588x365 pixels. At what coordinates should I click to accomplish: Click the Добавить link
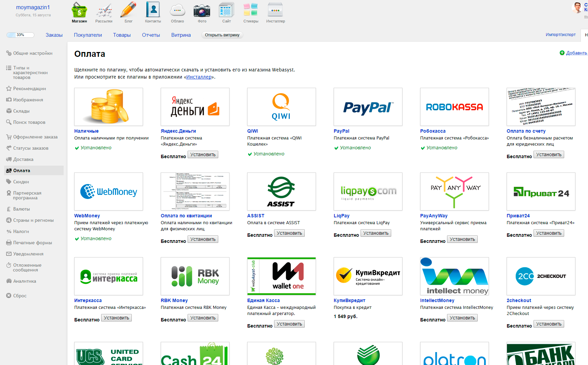pyautogui.click(x=576, y=53)
